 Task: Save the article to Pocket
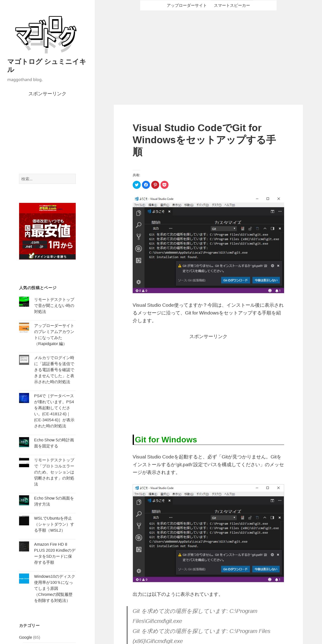point(165,185)
